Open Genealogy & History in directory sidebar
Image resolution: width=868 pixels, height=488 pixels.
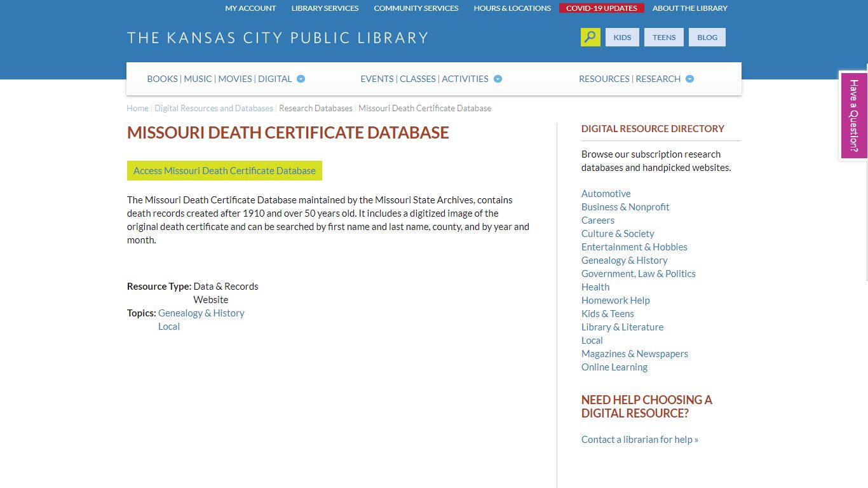click(625, 261)
